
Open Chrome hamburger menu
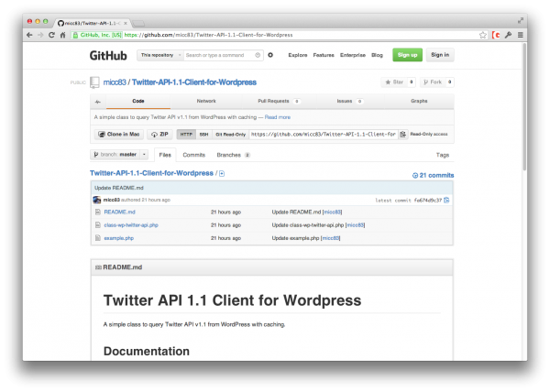click(x=521, y=35)
